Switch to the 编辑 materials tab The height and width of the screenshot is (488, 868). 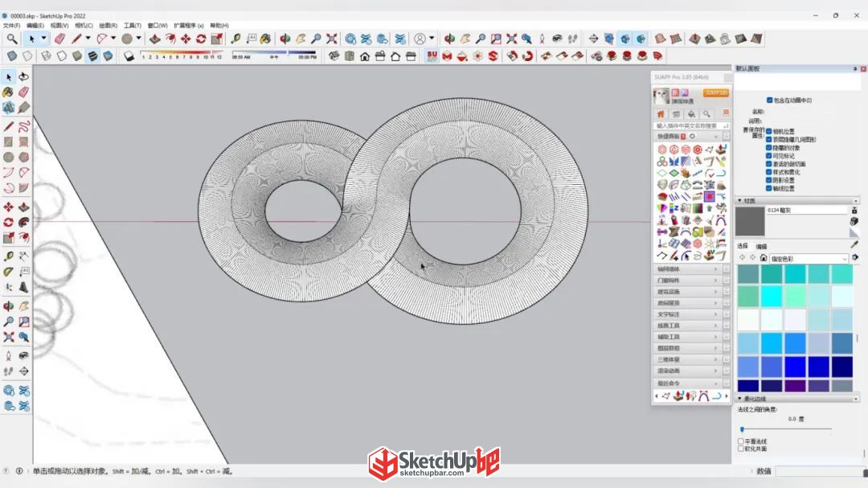pos(762,247)
